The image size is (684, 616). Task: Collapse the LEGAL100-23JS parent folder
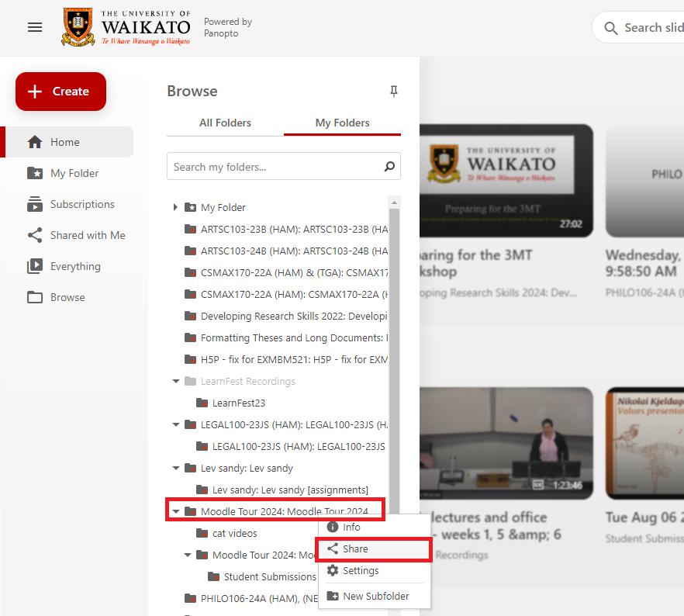tap(176, 424)
